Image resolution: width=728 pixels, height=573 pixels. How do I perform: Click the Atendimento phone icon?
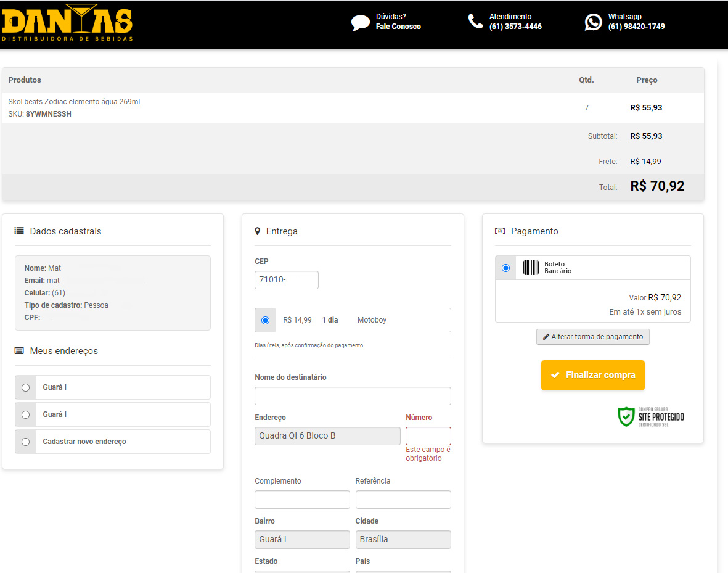click(475, 22)
